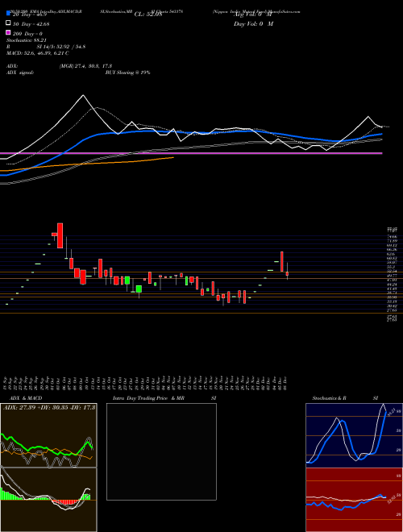Click the white 50 Day EMA legend swatch
The height and width of the screenshot is (532, 403).
coord(8,23)
